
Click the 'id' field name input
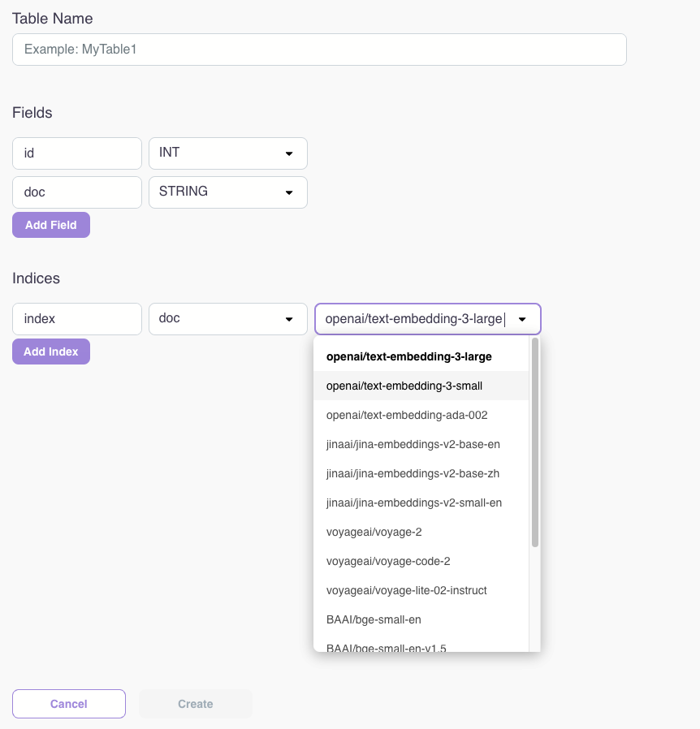click(77, 153)
